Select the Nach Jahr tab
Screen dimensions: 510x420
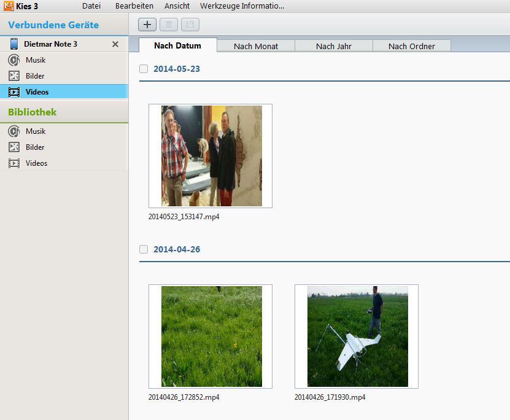tap(334, 46)
